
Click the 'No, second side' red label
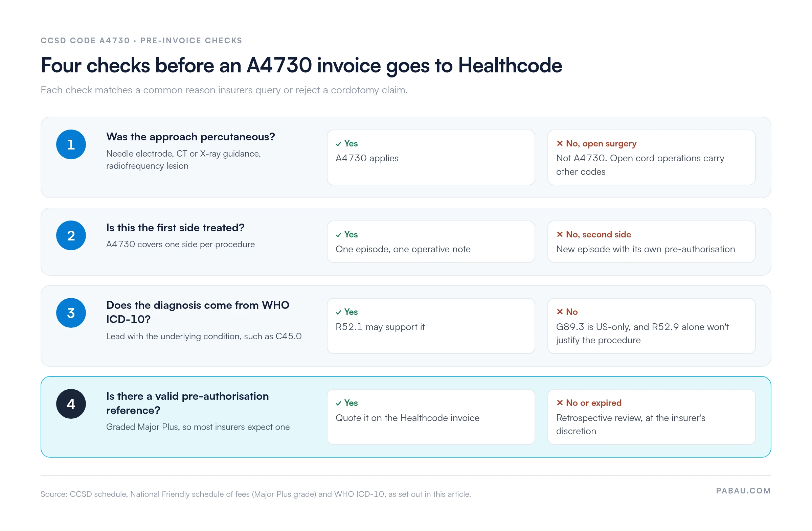(599, 234)
